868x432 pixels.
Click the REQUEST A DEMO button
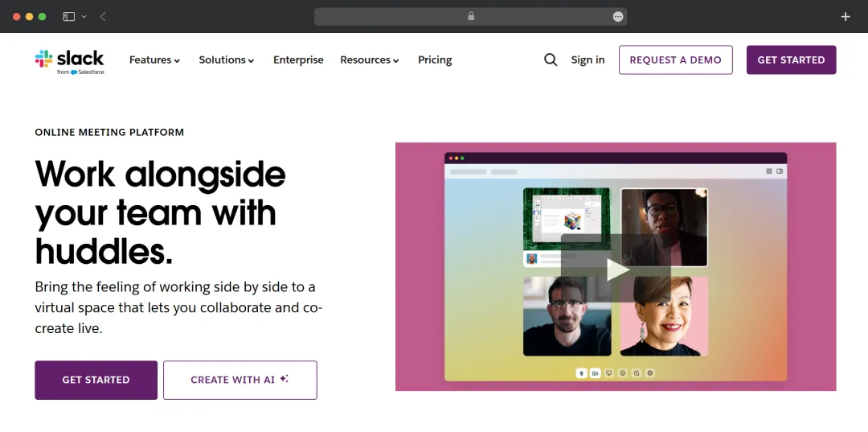[x=675, y=60]
